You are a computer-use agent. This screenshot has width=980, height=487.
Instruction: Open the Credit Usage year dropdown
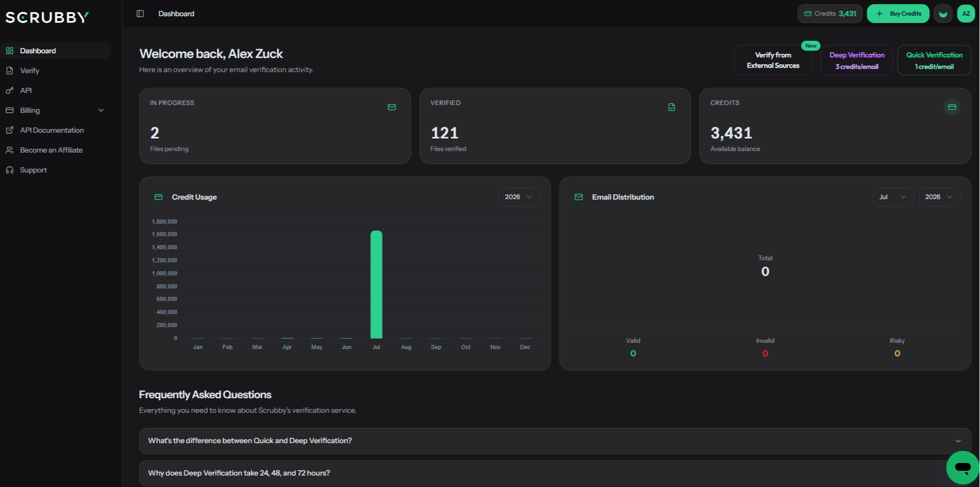click(x=518, y=197)
